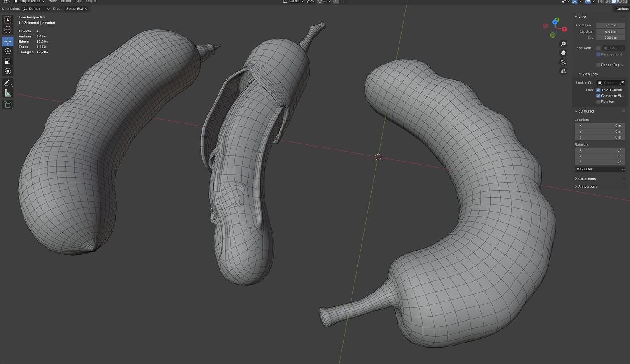630x364 pixels.
Task: Collapse the View Lock subpanel
Action: 588,74
